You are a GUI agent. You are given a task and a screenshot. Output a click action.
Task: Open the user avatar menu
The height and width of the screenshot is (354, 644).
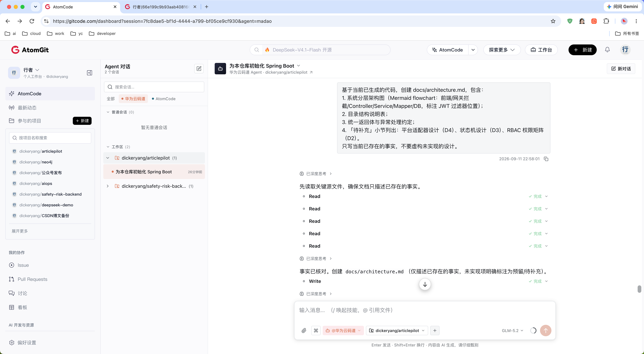pos(625,50)
